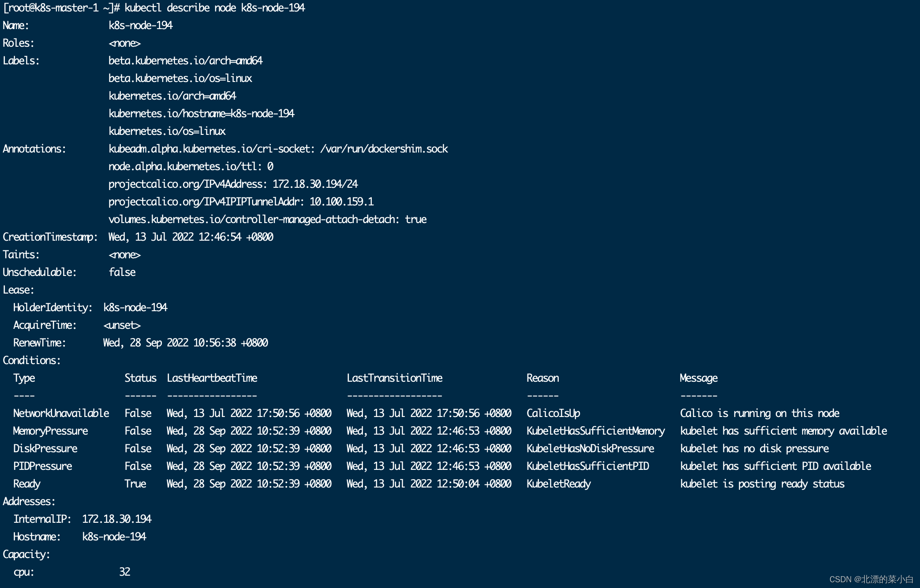Click the NetworkUnavailable condition type
The height and width of the screenshot is (588, 920).
pyautogui.click(x=61, y=413)
